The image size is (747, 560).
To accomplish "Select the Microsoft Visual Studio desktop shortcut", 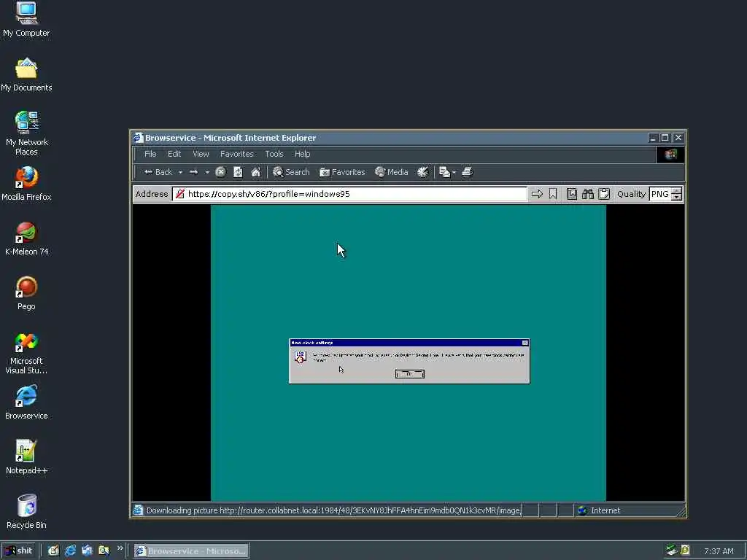I will [26, 353].
